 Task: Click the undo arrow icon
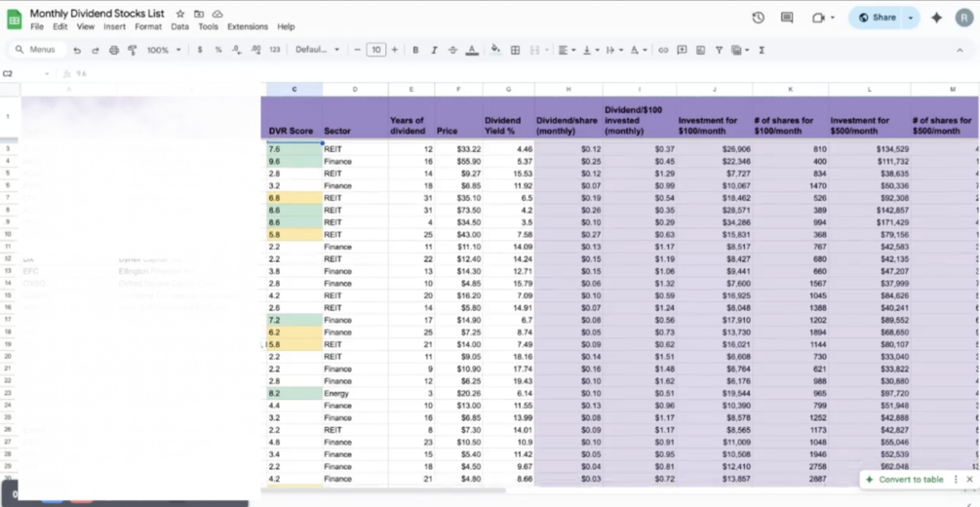click(77, 50)
